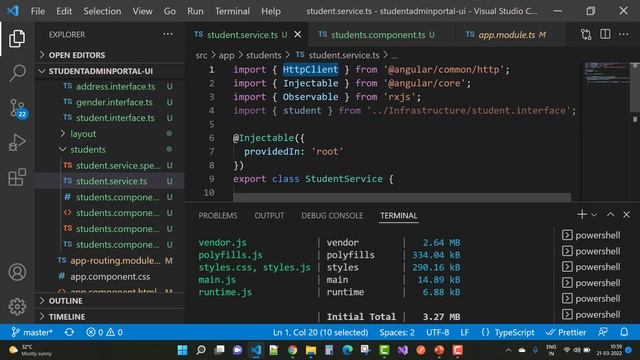The image size is (640, 360).
Task: Open Source Control view with 22 badge
Action: [18, 108]
